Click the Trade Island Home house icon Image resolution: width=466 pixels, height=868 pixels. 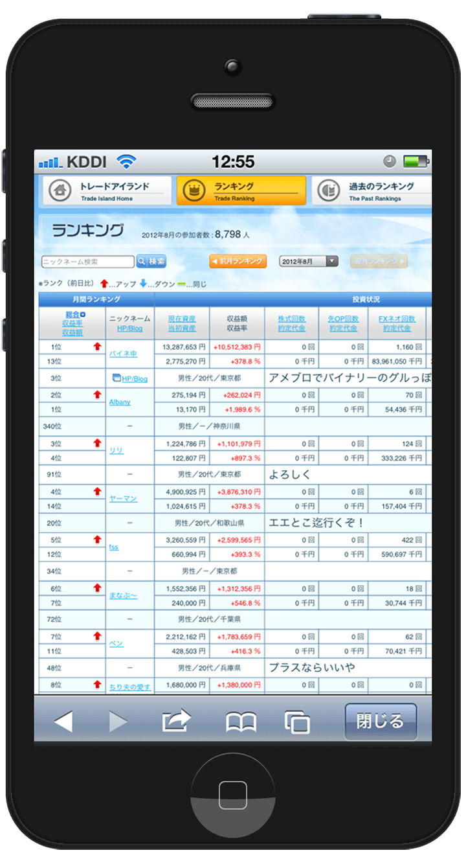tap(60, 191)
